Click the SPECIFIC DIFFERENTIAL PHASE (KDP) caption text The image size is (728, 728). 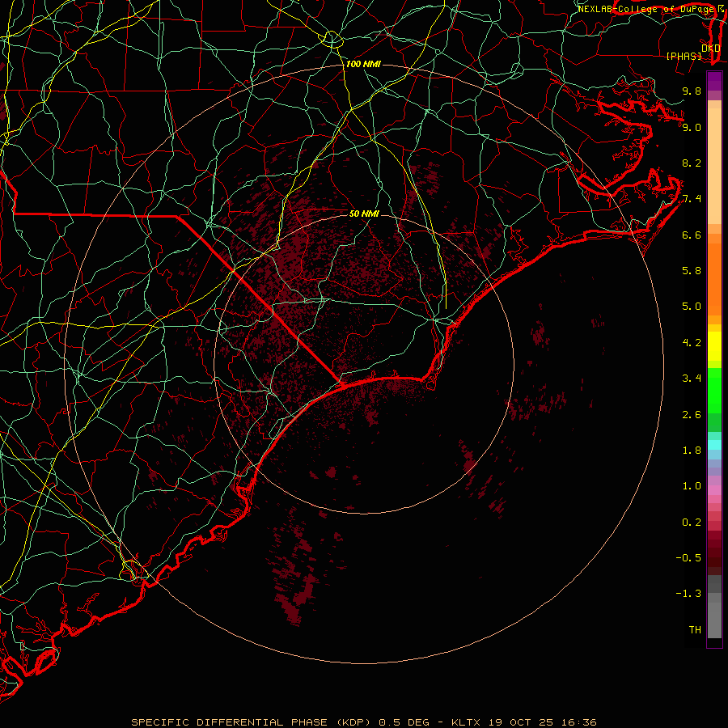253,722
